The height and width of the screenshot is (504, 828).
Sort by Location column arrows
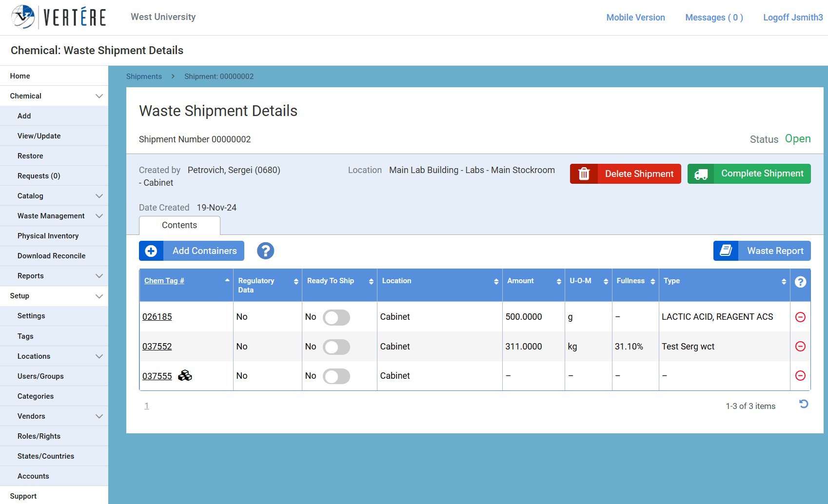496,282
